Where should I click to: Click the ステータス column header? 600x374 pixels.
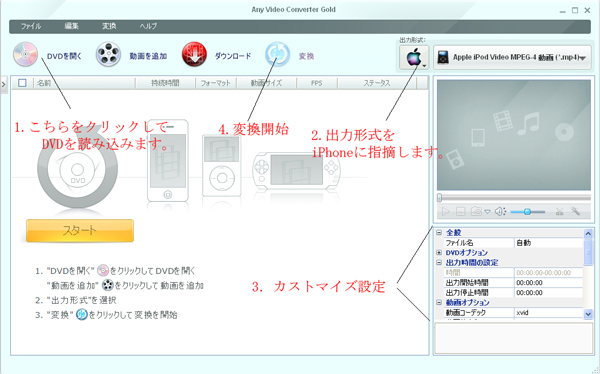click(377, 83)
